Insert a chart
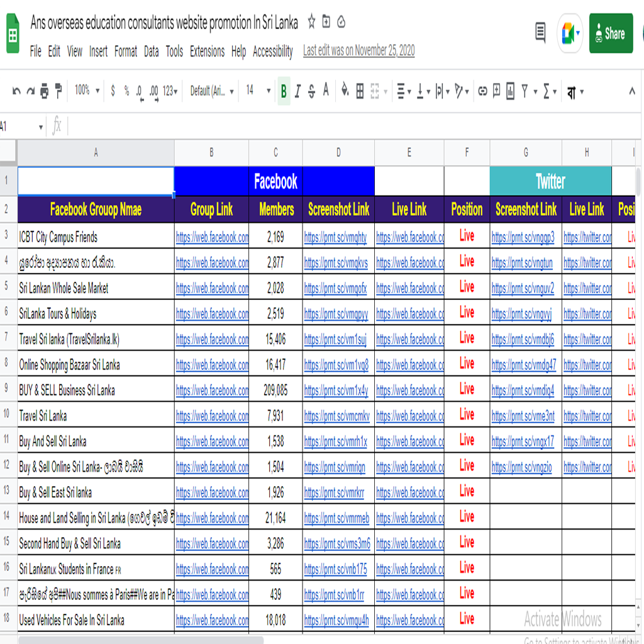644x644 pixels. click(511, 91)
